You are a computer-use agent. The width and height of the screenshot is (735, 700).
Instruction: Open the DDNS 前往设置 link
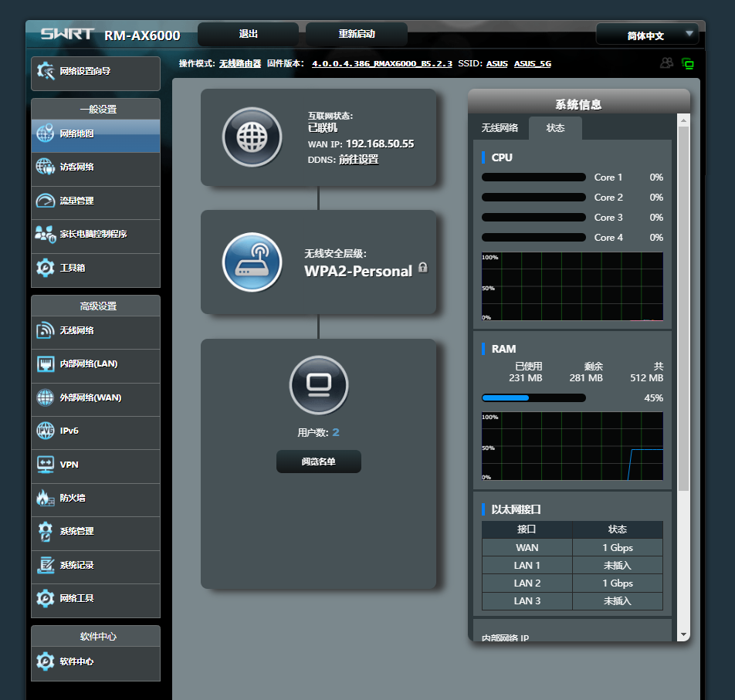coord(358,160)
